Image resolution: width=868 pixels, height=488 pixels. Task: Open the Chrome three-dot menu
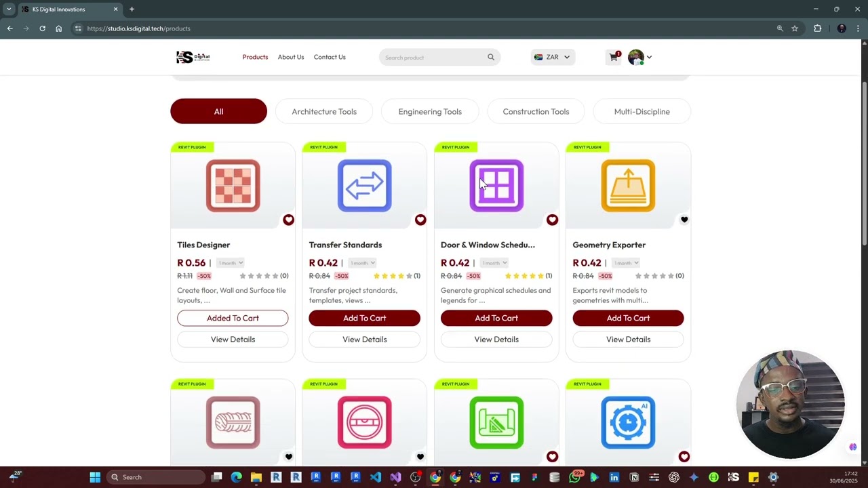coord(859,28)
